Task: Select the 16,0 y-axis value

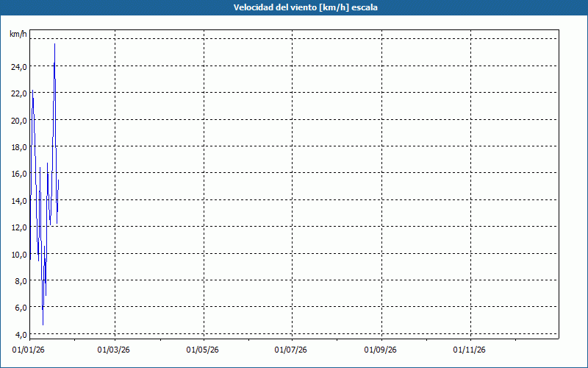Action: click(19, 174)
